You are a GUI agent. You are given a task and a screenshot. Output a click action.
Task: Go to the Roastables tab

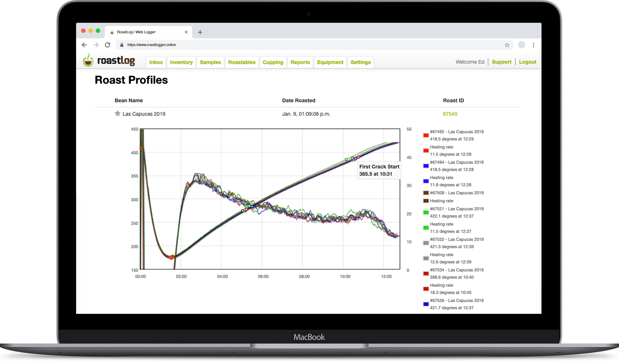(241, 62)
